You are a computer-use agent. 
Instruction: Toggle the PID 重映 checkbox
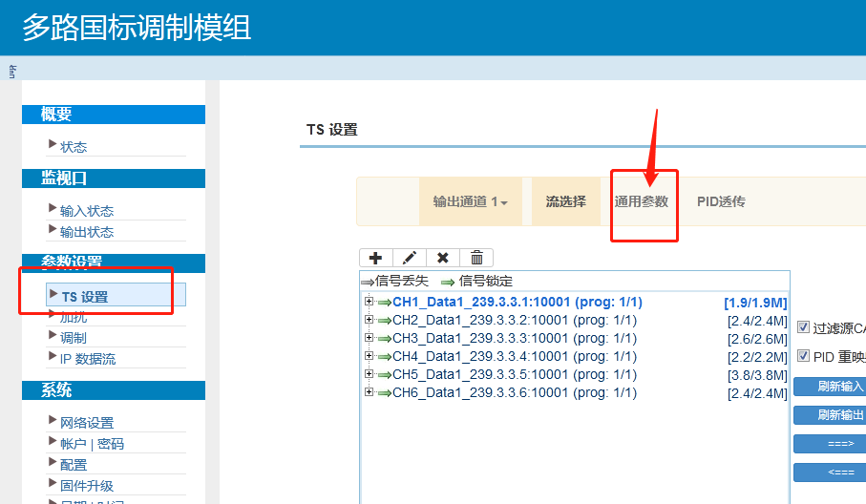803,356
